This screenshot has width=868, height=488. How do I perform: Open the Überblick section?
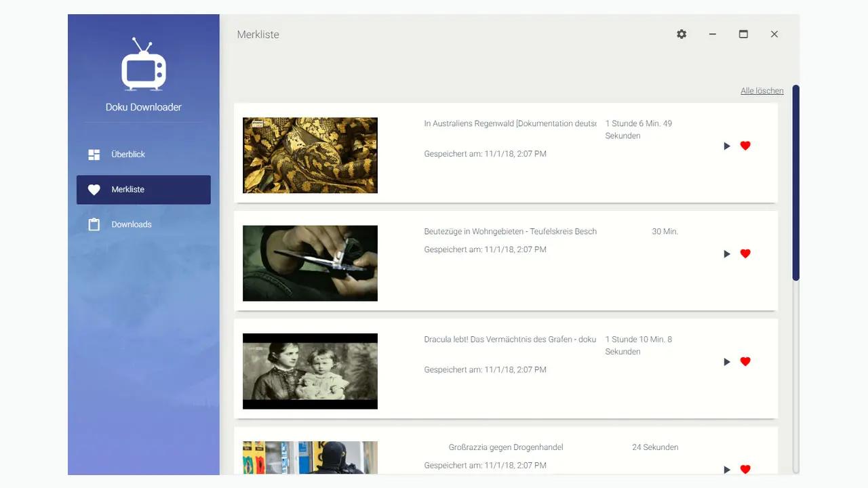click(144, 155)
